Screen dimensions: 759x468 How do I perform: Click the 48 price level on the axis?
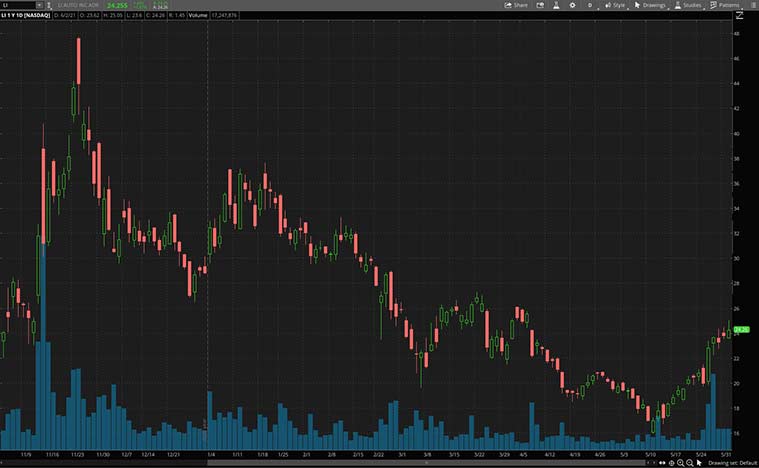tap(736, 34)
